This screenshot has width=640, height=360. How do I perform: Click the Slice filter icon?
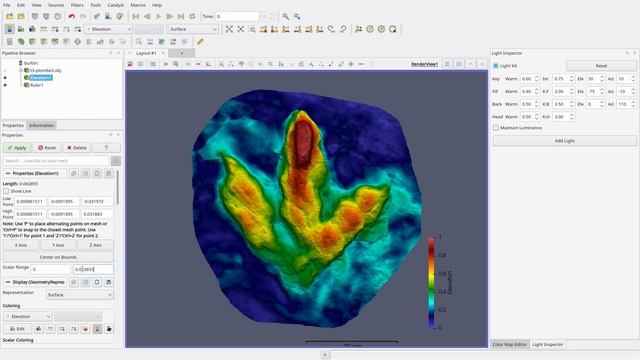(44, 42)
